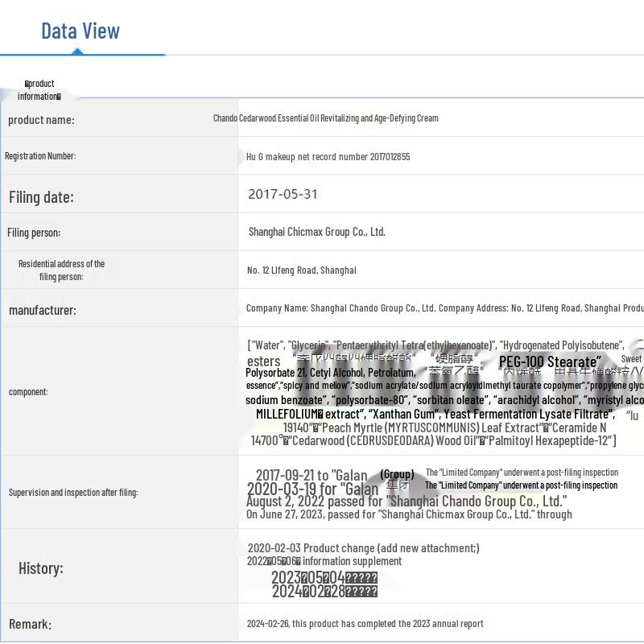
Task: Select the manufacturer Company Name line
Action: 445,308
